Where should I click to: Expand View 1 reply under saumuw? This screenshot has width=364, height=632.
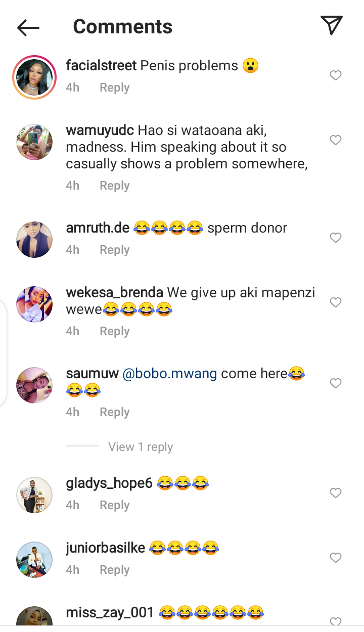(140, 447)
